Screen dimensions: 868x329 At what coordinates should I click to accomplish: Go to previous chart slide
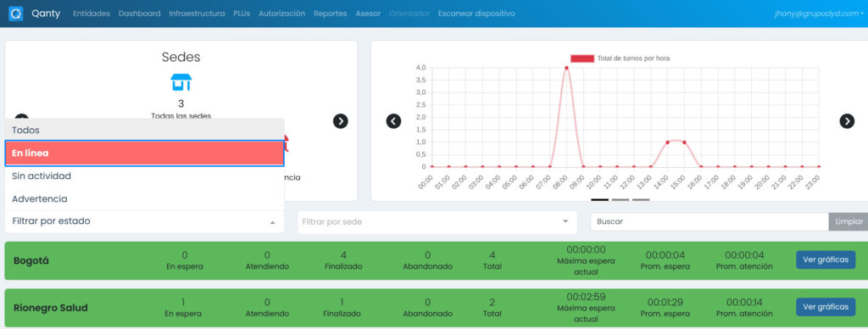coord(393,120)
